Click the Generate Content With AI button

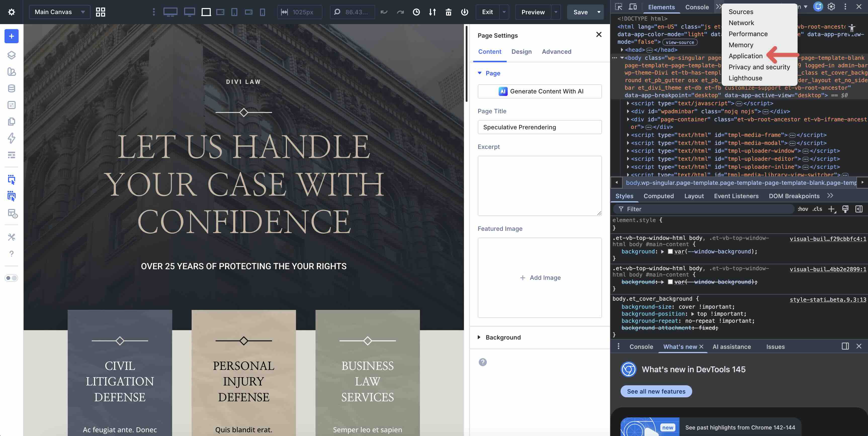(539, 91)
